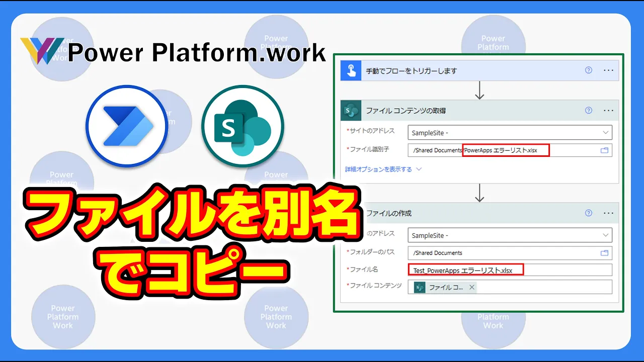Click the ファイル コンテンツ input field
Screen dimensions: 644x362
click(x=510, y=287)
